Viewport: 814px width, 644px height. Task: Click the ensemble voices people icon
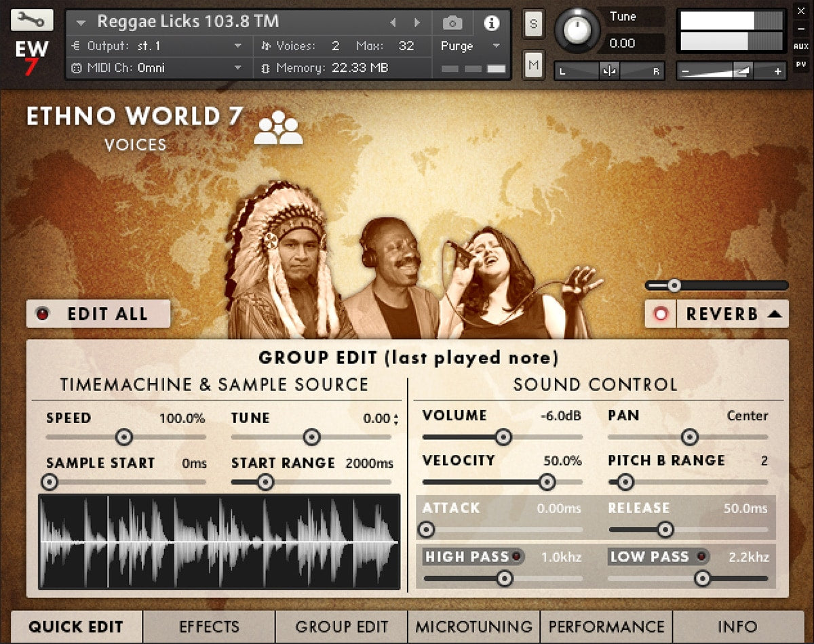(278, 127)
